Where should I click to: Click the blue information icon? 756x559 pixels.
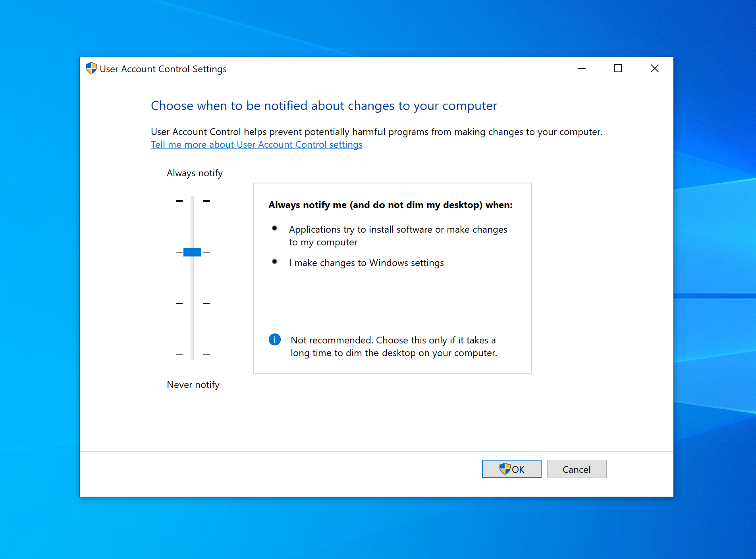(x=274, y=339)
